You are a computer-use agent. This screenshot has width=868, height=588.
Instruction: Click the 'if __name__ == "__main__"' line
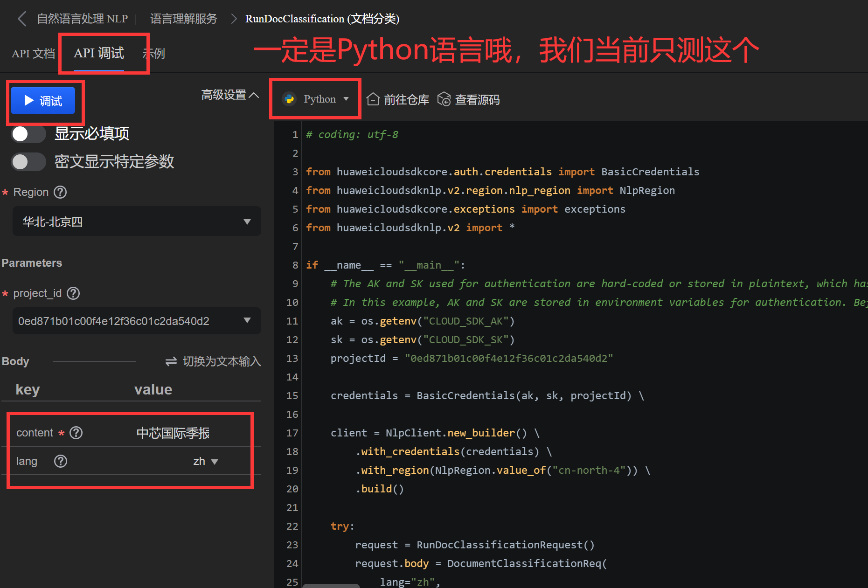point(385,265)
